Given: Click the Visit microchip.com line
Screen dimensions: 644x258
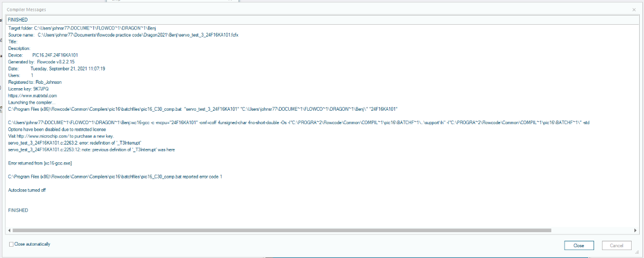Looking at the screenshot, I should [61, 136].
